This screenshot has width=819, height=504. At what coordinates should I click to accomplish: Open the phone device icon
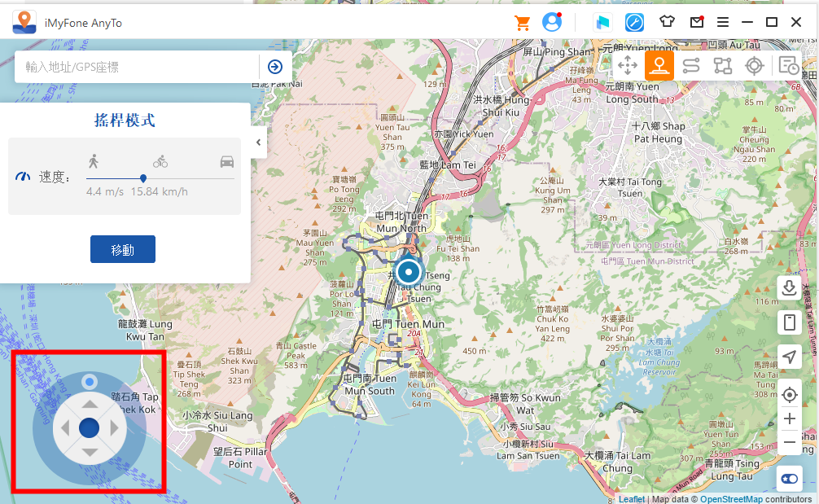[789, 322]
